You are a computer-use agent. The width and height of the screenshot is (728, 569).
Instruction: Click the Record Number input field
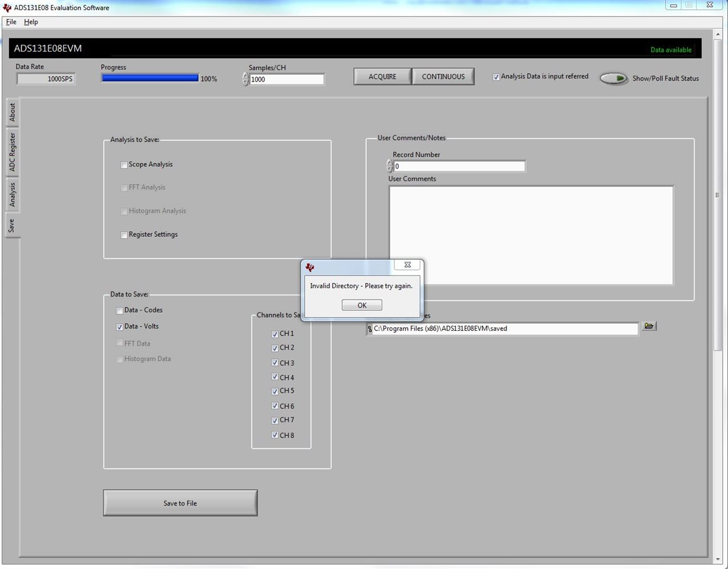pyautogui.click(x=459, y=166)
